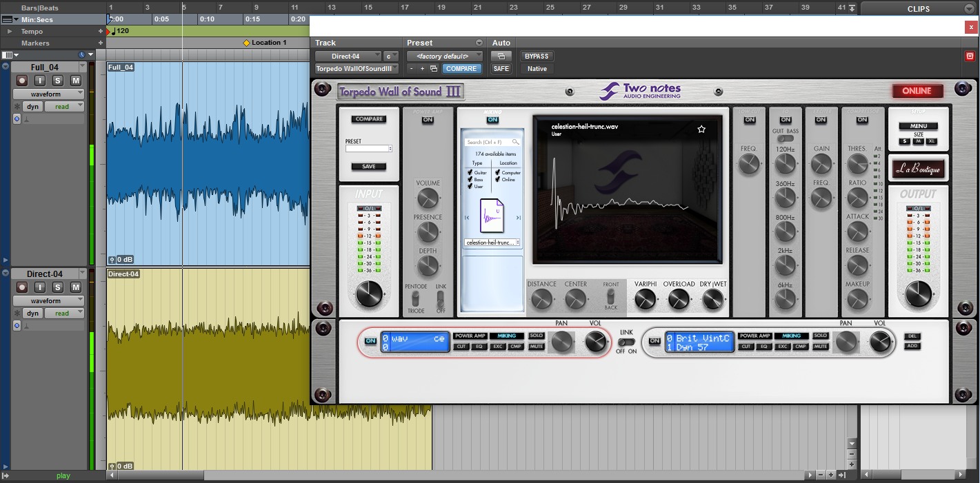Expand the Tempo ruler
This screenshot has width=980, height=483.
(x=9, y=32)
